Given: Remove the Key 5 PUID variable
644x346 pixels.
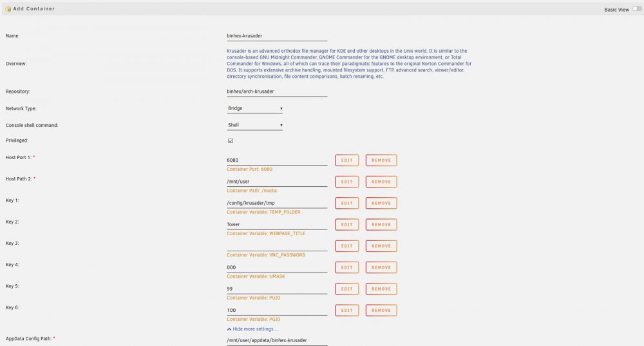Looking at the screenshot, I should [x=381, y=289].
